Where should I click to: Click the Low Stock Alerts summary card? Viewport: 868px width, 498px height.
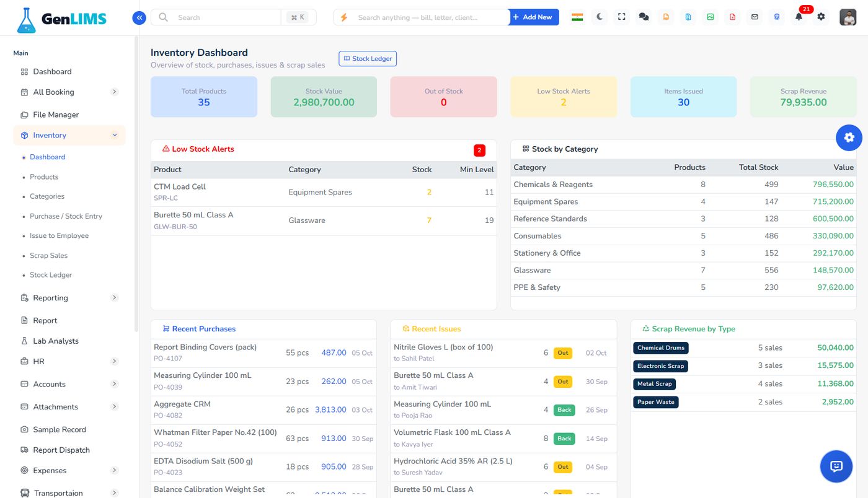coord(564,97)
